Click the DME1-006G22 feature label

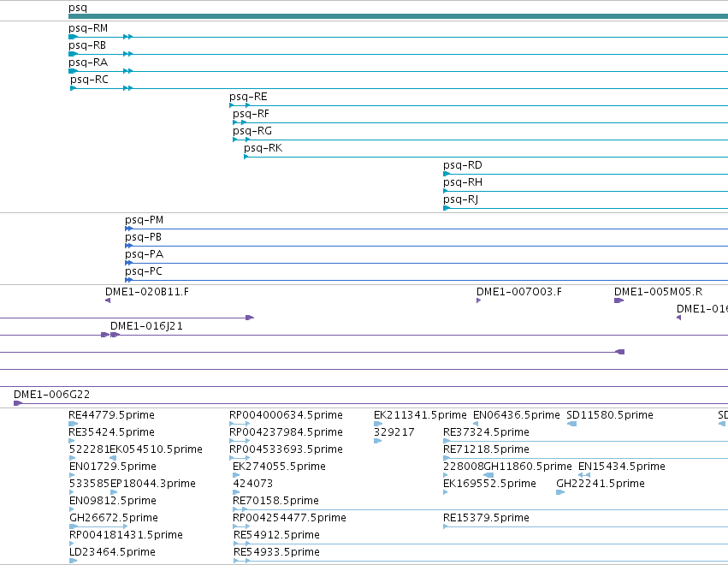[x=52, y=395]
